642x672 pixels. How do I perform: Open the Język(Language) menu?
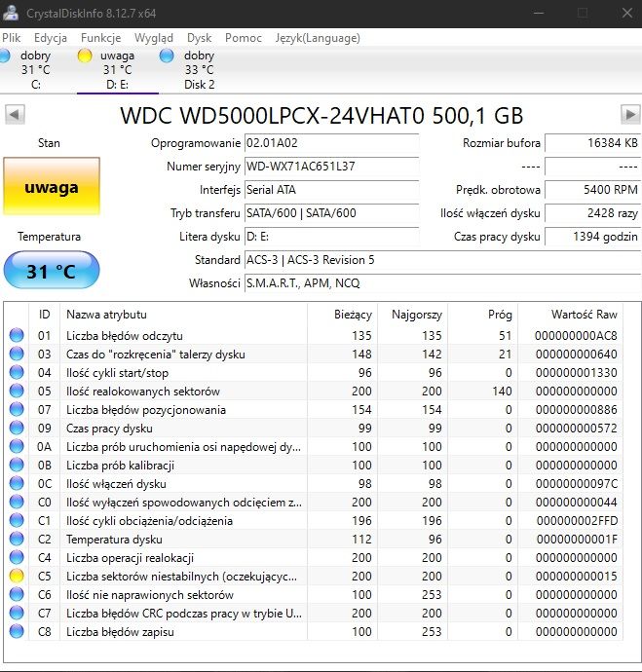318,38
